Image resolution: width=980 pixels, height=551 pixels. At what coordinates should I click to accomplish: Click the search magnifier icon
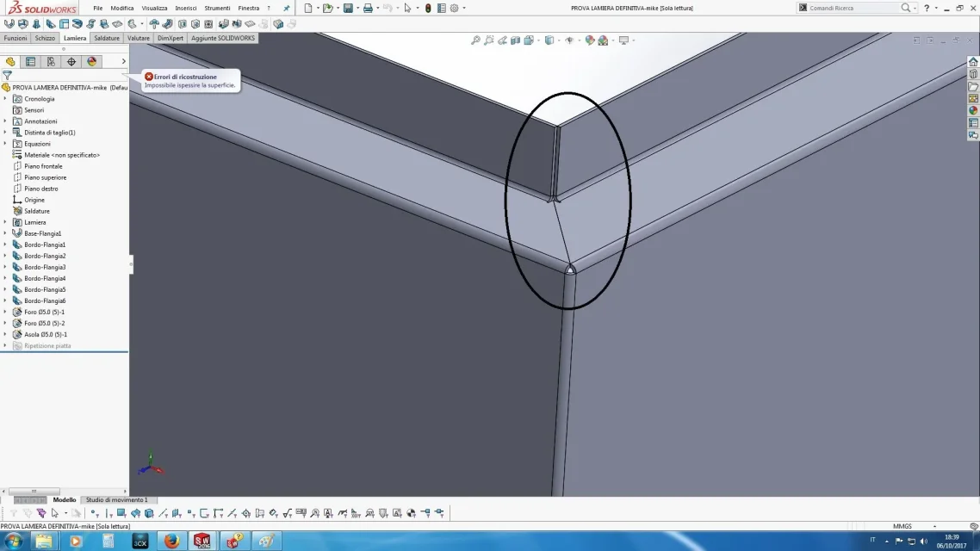[x=906, y=8]
